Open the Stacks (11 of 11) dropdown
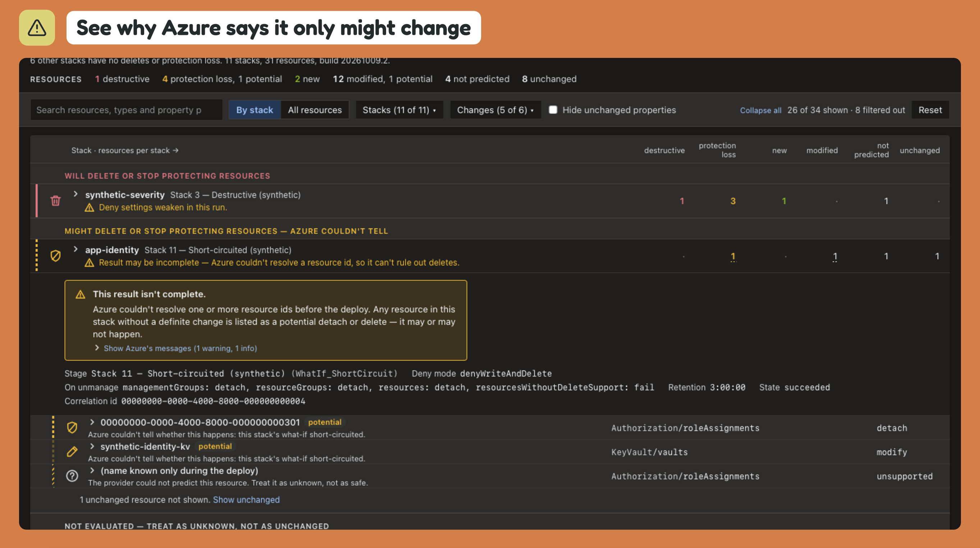This screenshot has height=548, width=980. click(399, 110)
